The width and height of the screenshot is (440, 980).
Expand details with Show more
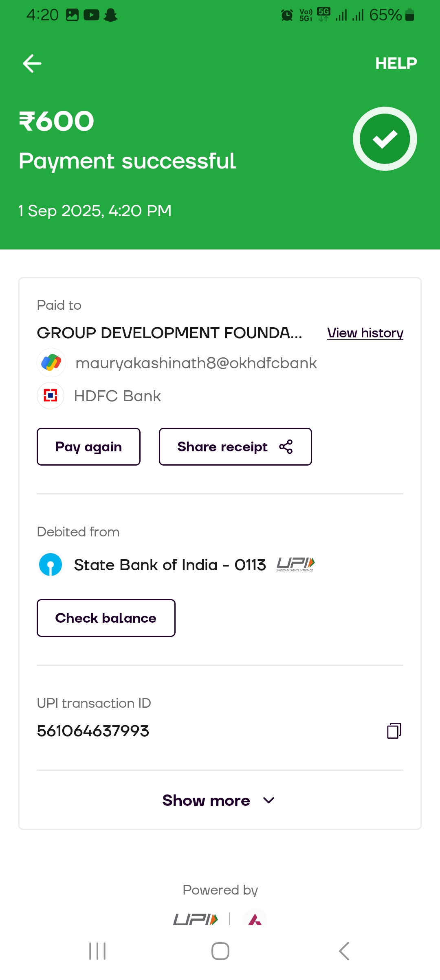pyautogui.click(x=206, y=801)
